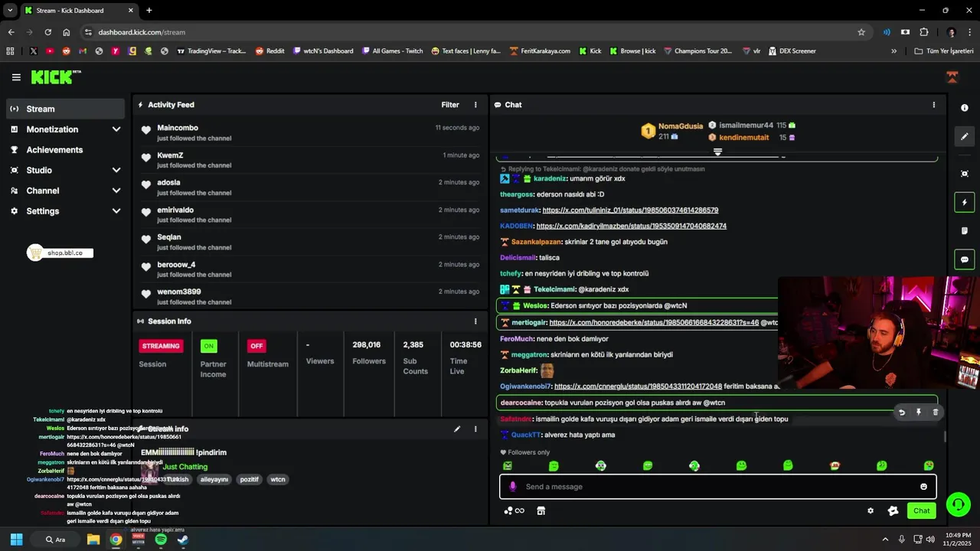Click the chat scrollbar thumb
980x551 pixels.
click(x=945, y=437)
